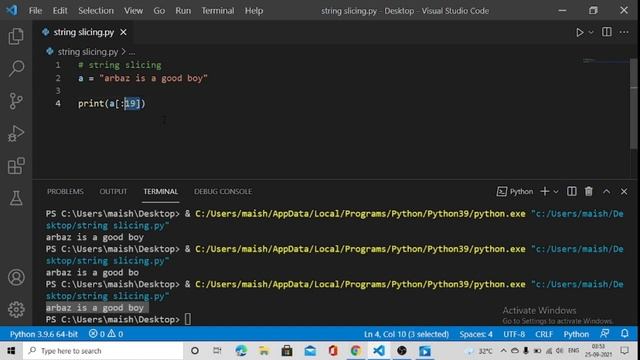640x360 pixels.
Task: Open the Extensions view
Action: click(16, 166)
